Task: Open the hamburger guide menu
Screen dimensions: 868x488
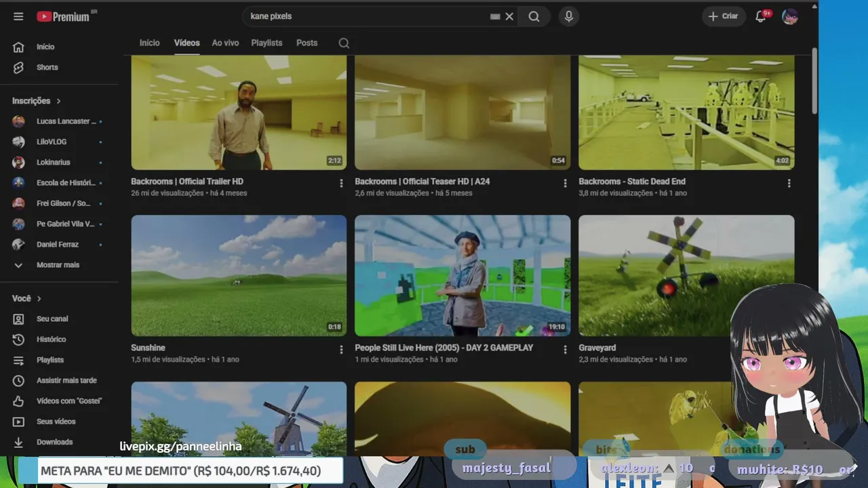Action: coord(18,16)
